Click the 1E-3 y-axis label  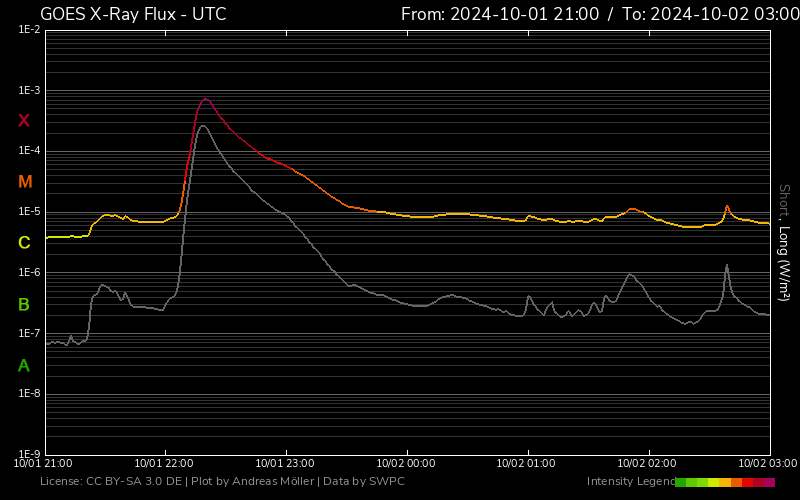(29, 90)
